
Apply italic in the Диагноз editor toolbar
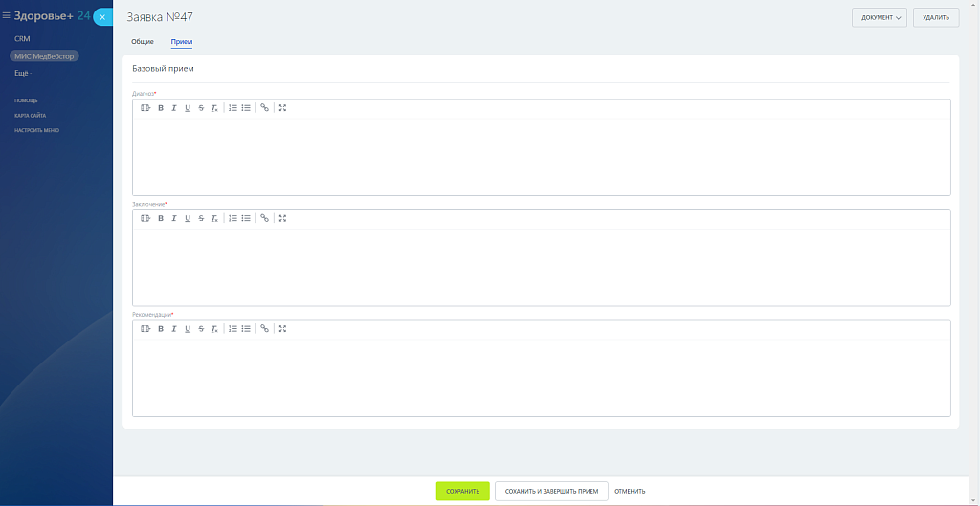coord(174,108)
